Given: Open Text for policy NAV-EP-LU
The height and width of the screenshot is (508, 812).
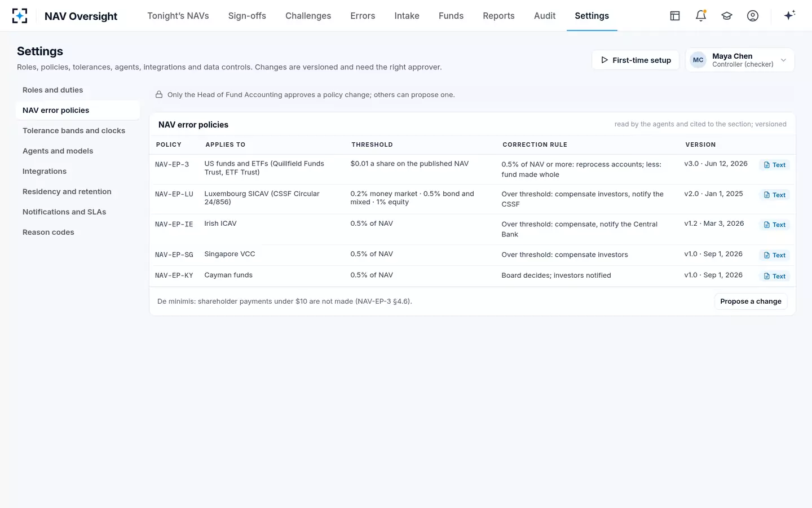Looking at the screenshot, I should click(775, 195).
